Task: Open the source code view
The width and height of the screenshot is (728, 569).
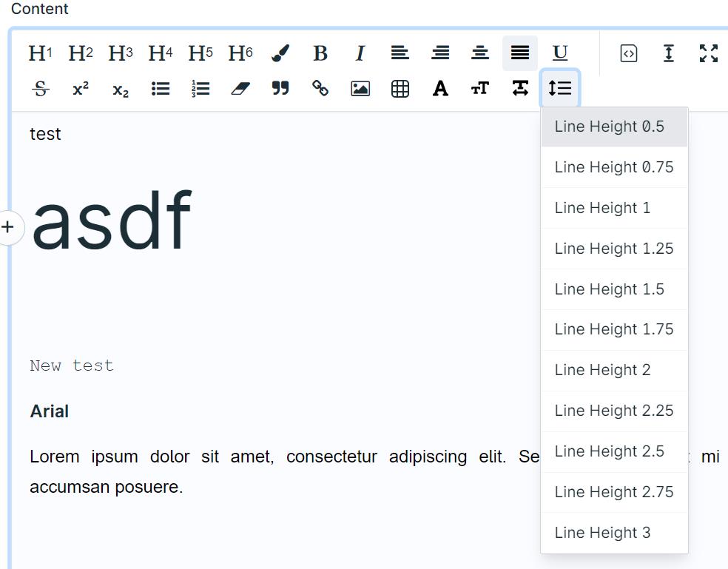Action: 629,53
